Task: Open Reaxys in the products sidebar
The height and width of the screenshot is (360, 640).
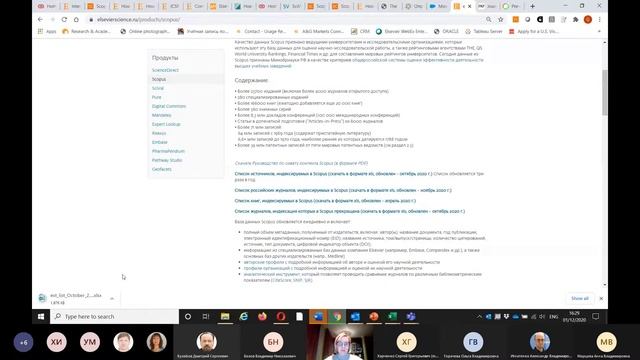Action: 159,133
